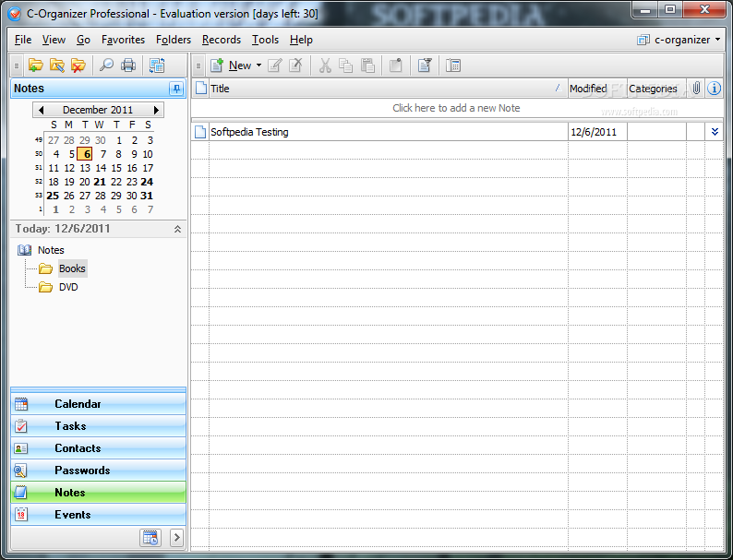Open the Help menu
Image resolution: width=733 pixels, height=560 pixels.
click(301, 40)
